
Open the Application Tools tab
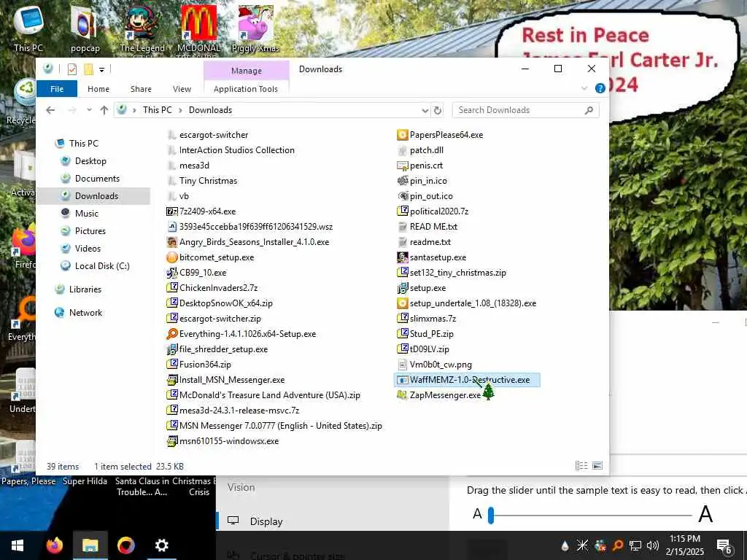pyautogui.click(x=246, y=89)
